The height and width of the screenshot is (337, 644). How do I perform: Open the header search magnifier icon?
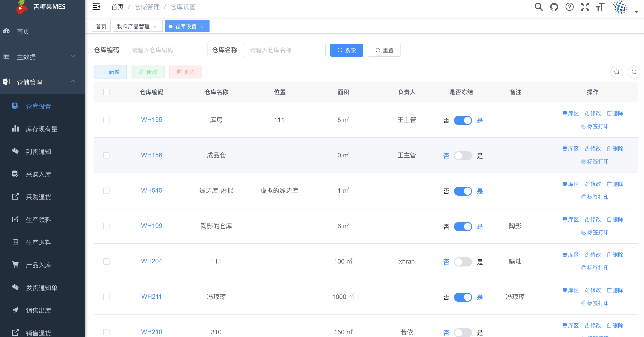click(x=539, y=7)
